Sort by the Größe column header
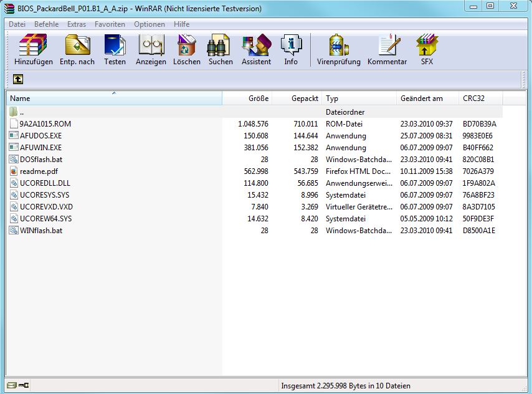Image resolution: width=532 pixels, height=394 pixels. tap(247, 98)
